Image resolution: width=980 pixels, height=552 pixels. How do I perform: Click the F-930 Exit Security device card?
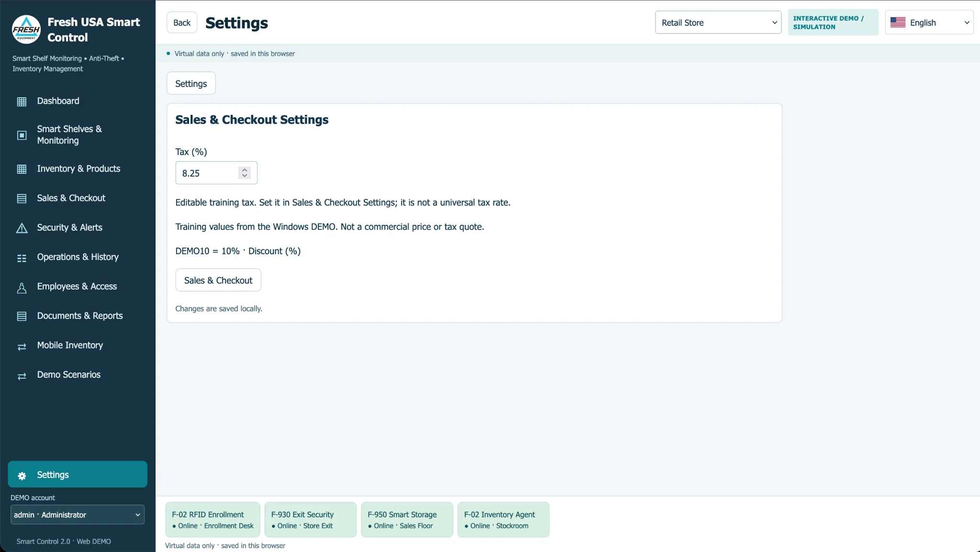310,519
